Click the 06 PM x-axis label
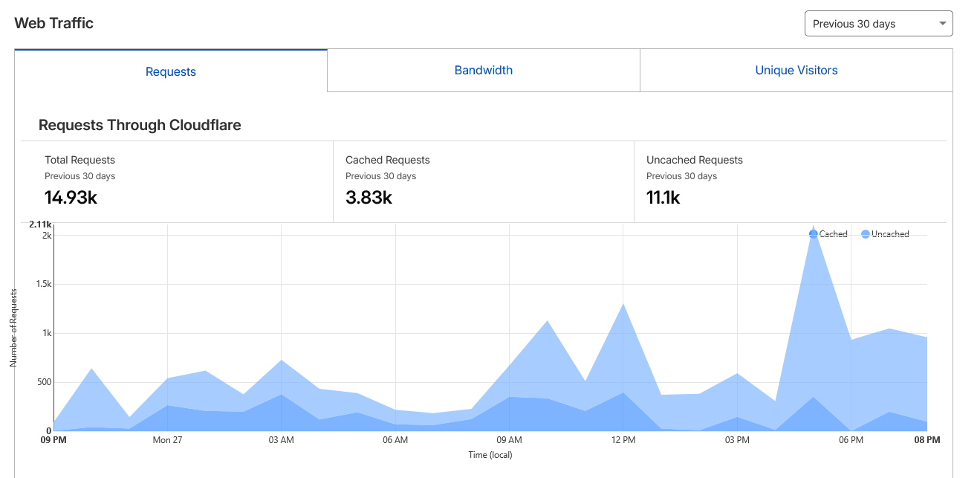The width and height of the screenshot is (980, 478). click(x=851, y=440)
